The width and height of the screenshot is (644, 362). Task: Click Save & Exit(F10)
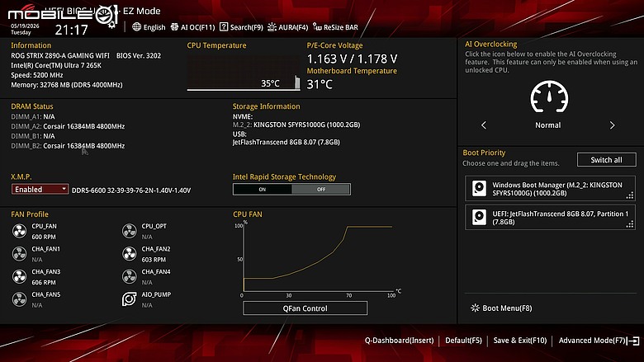pos(520,341)
